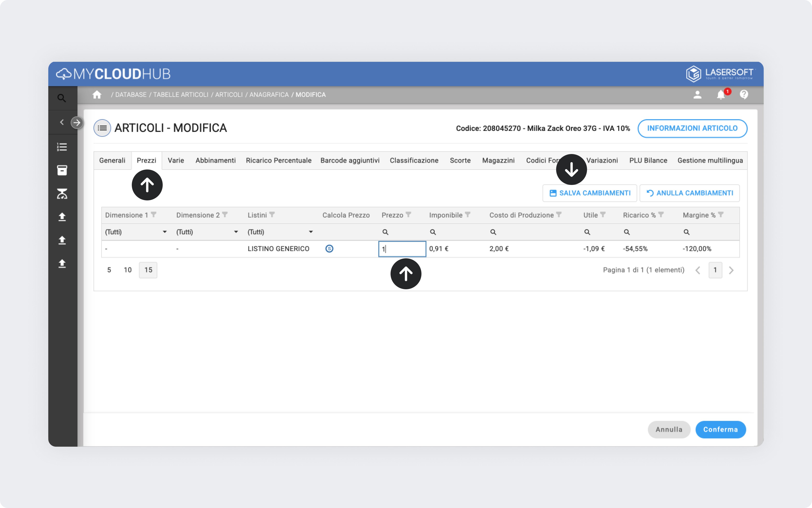Click the list menu icon beside title
The width and height of the screenshot is (812, 508).
coord(102,128)
